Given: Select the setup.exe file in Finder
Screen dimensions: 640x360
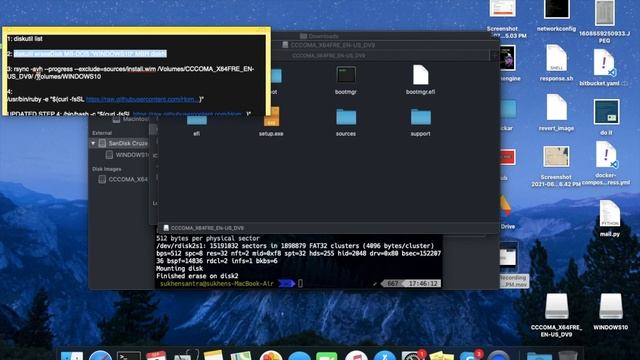Looking at the screenshot, I should pos(271,122).
